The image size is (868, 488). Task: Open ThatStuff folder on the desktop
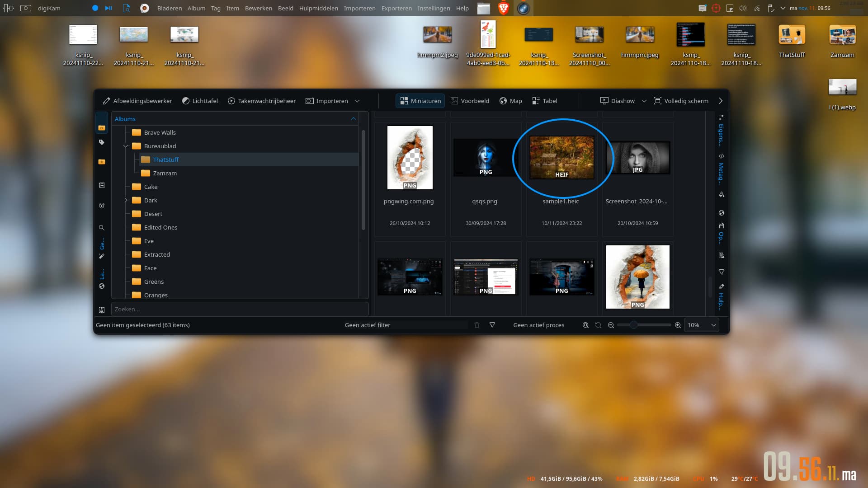pos(792,42)
